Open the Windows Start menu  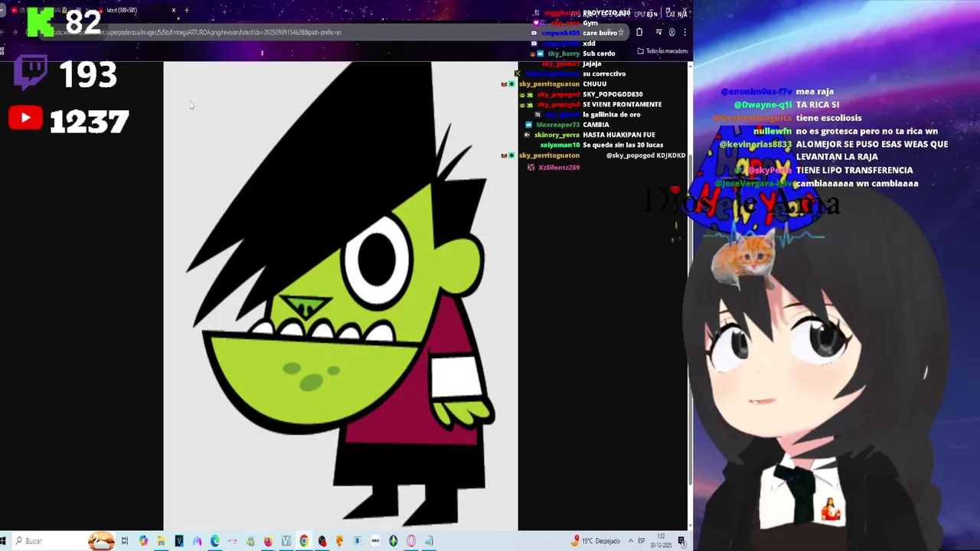tap(4, 541)
